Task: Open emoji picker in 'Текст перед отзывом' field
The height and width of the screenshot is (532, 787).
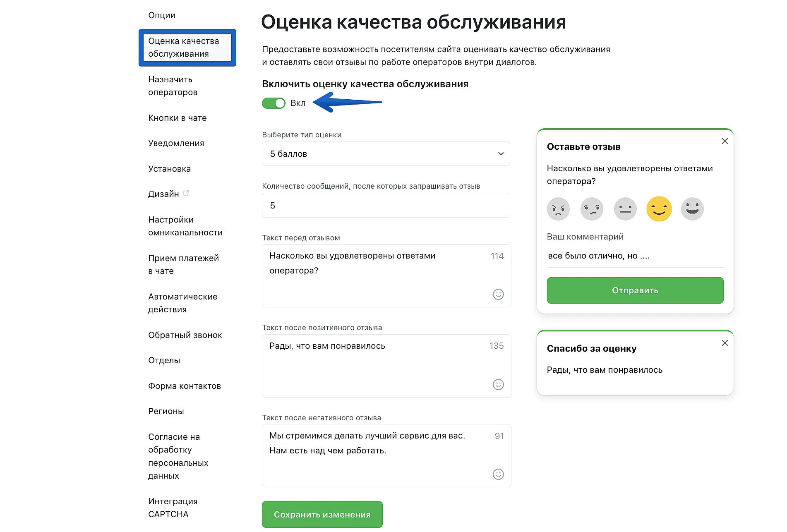Action: point(498,294)
